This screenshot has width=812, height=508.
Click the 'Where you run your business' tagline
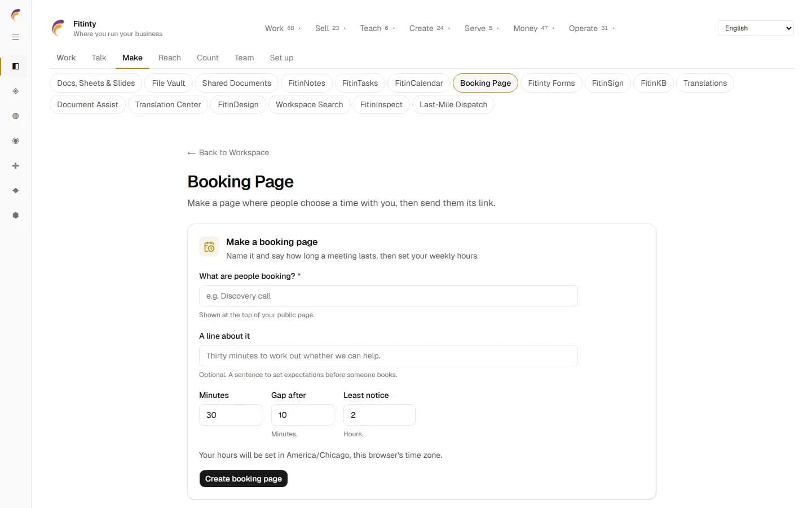118,34
